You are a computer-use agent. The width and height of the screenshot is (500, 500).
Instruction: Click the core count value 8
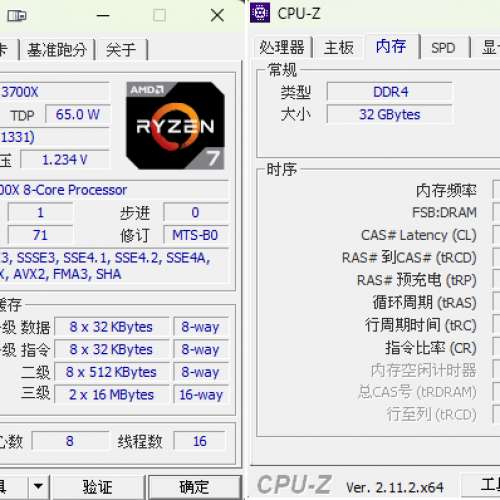click(70, 441)
